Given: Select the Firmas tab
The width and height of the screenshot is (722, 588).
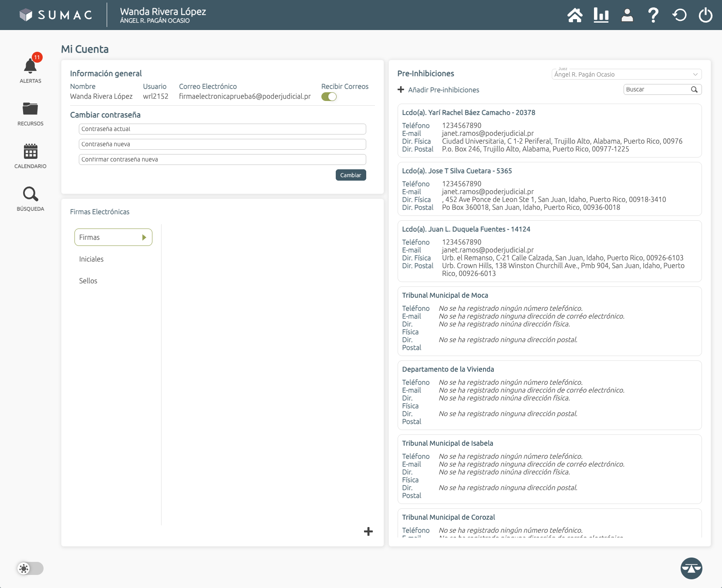Looking at the screenshot, I should pyautogui.click(x=113, y=237).
